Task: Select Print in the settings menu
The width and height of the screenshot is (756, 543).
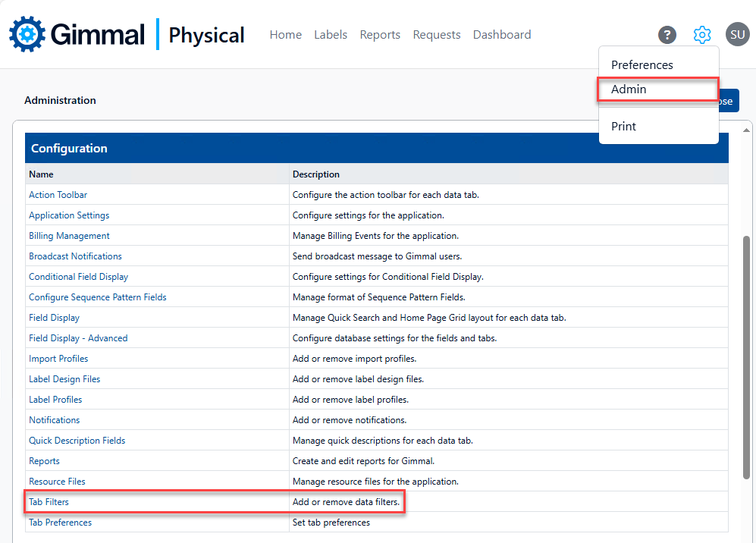Action: pyautogui.click(x=623, y=127)
